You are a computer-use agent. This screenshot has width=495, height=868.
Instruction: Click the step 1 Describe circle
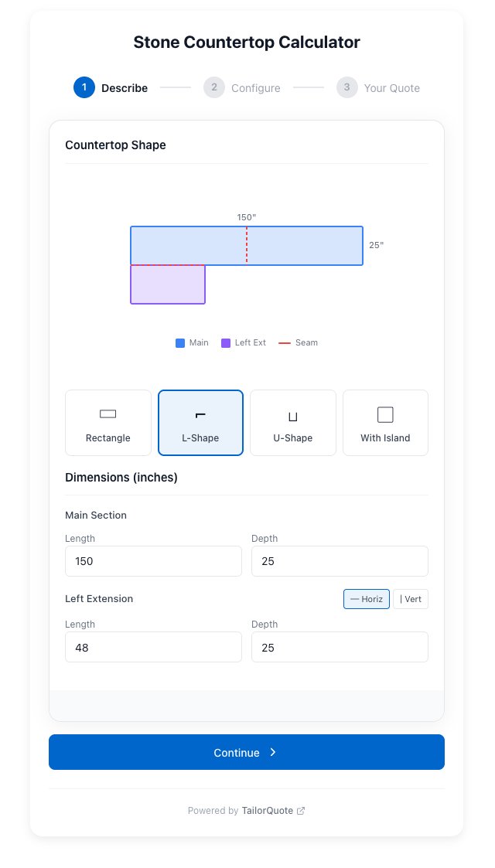(x=84, y=87)
